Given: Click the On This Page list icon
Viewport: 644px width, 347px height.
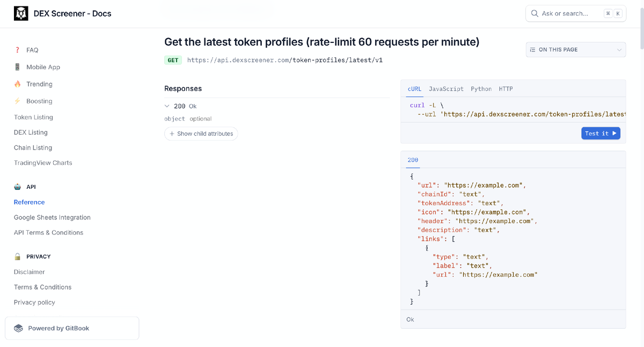Looking at the screenshot, I should [532, 49].
